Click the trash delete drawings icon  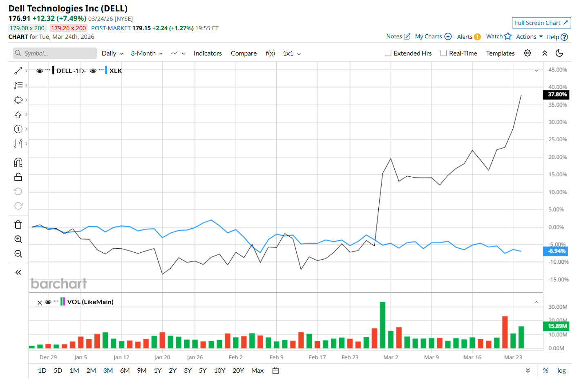pyautogui.click(x=18, y=225)
